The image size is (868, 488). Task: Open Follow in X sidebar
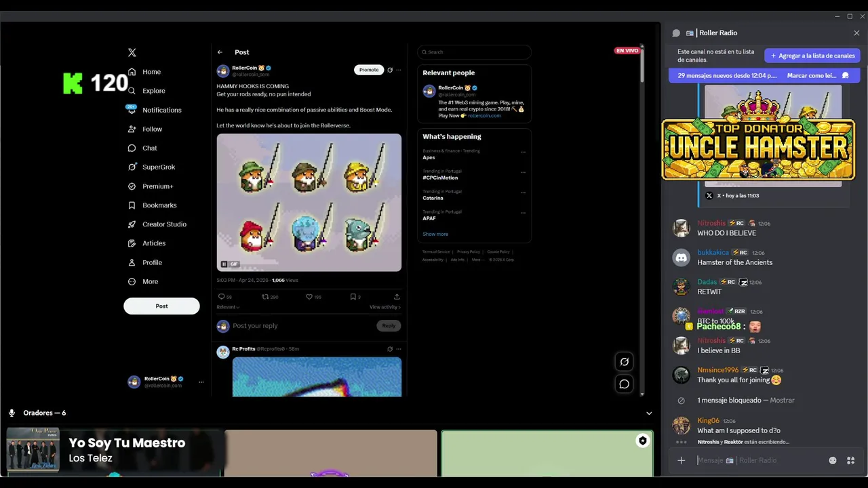[x=145, y=129]
